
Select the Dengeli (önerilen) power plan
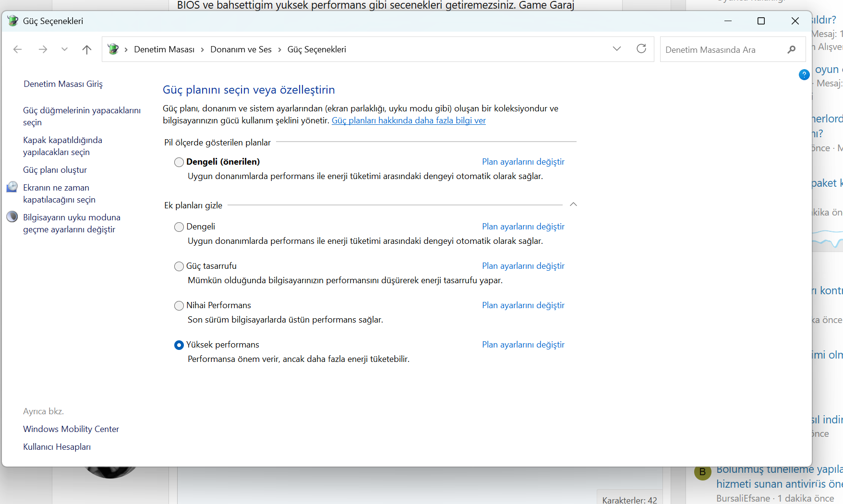tap(179, 162)
